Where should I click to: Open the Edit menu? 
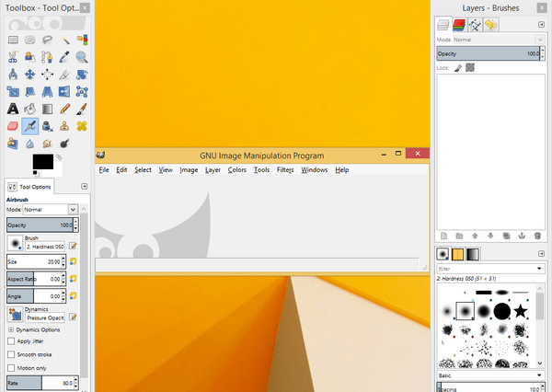121,169
